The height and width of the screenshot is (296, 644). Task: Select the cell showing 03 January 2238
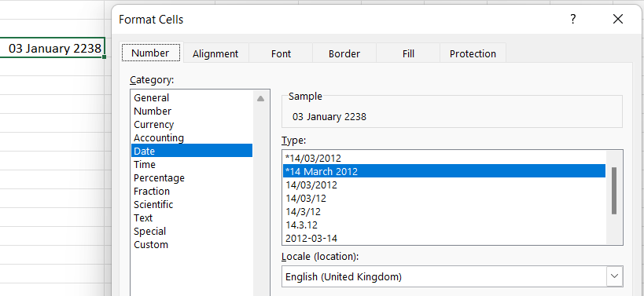coord(53,48)
